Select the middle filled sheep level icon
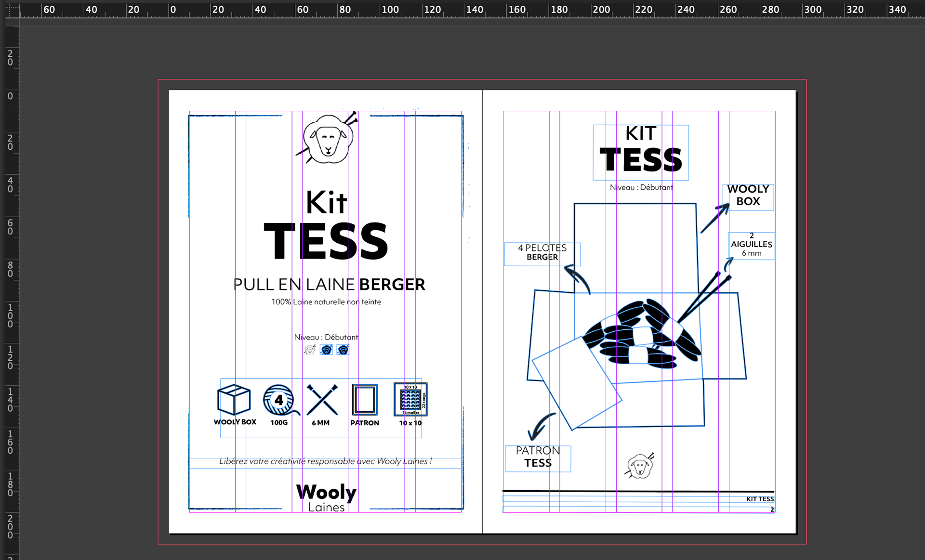Image resolution: width=925 pixels, height=560 pixels. click(x=326, y=350)
